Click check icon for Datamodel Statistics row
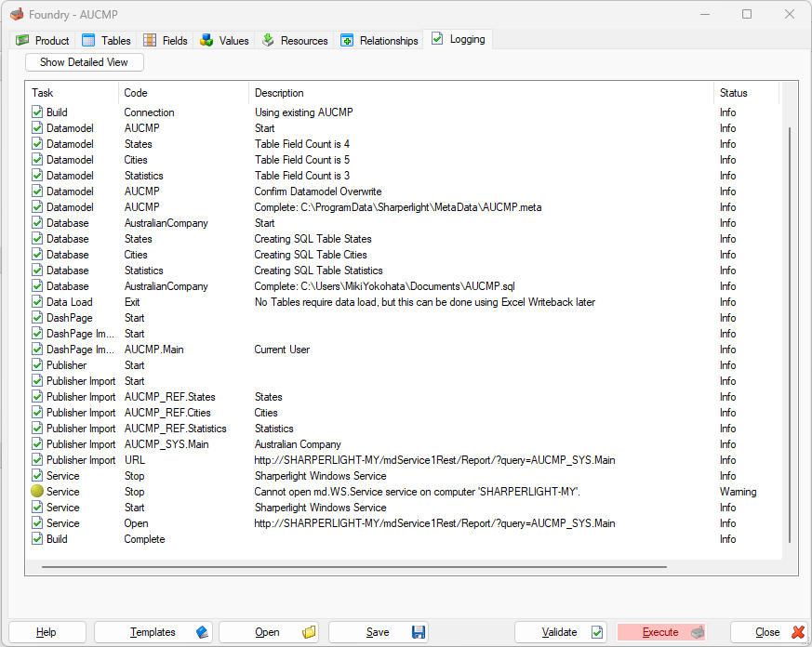 37,175
